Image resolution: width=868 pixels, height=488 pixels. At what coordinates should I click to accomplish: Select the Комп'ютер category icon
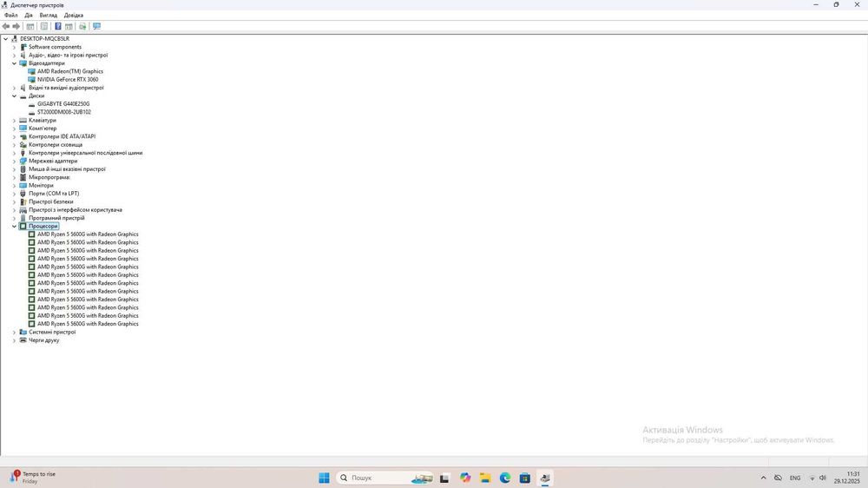(x=23, y=128)
